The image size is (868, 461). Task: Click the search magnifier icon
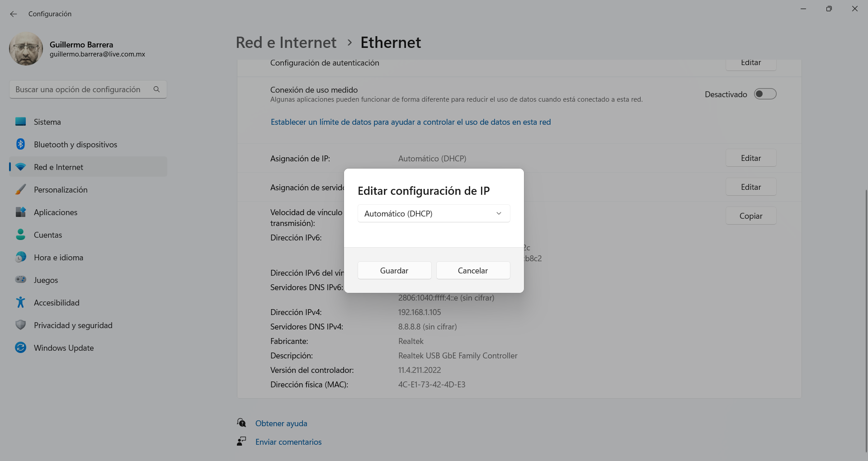click(156, 89)
